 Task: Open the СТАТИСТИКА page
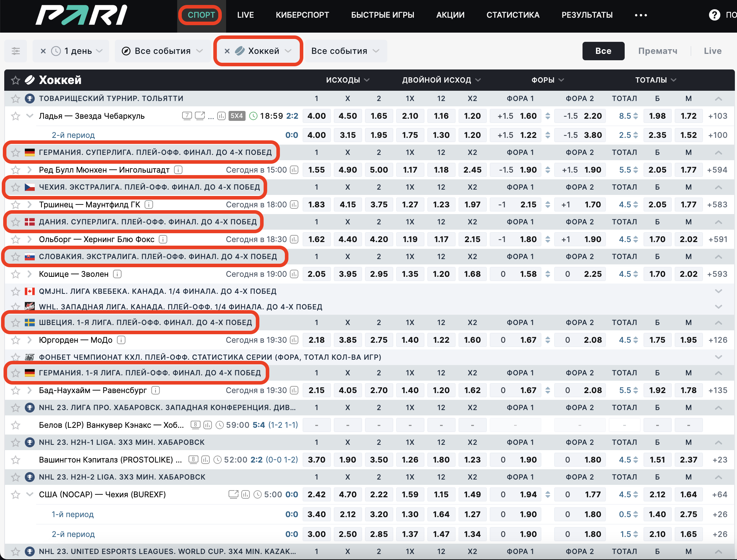click(513, 15)
